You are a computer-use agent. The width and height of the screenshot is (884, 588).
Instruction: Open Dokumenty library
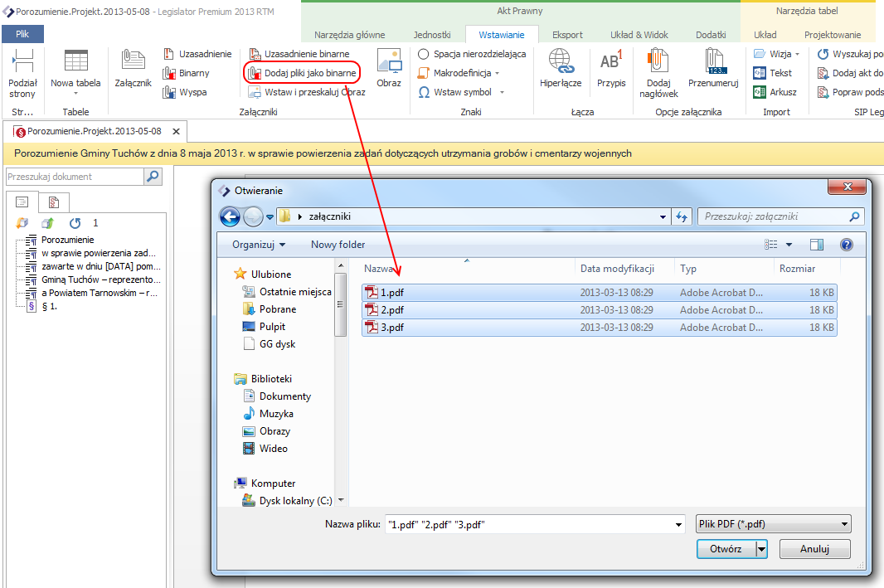pos(277,396)
